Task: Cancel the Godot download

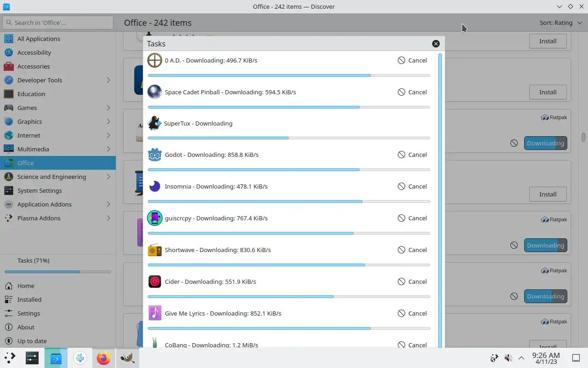Action: coord(412,155)
